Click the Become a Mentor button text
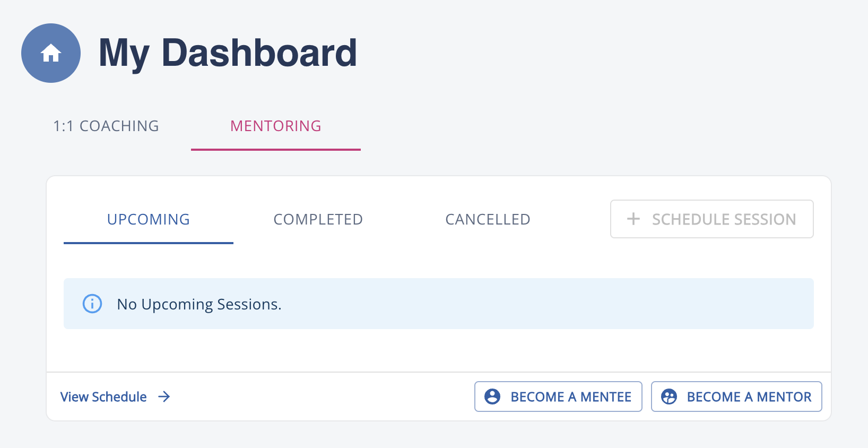The height and width of the screenshot is (448, 868). click(x=749, y=397)
